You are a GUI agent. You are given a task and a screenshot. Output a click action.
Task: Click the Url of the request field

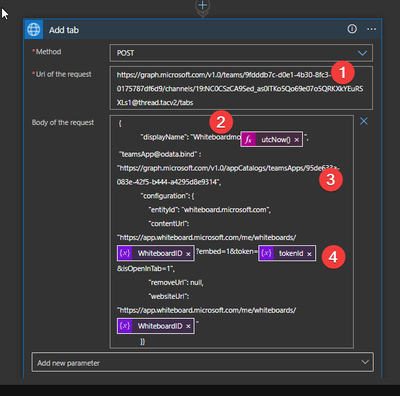241,88
